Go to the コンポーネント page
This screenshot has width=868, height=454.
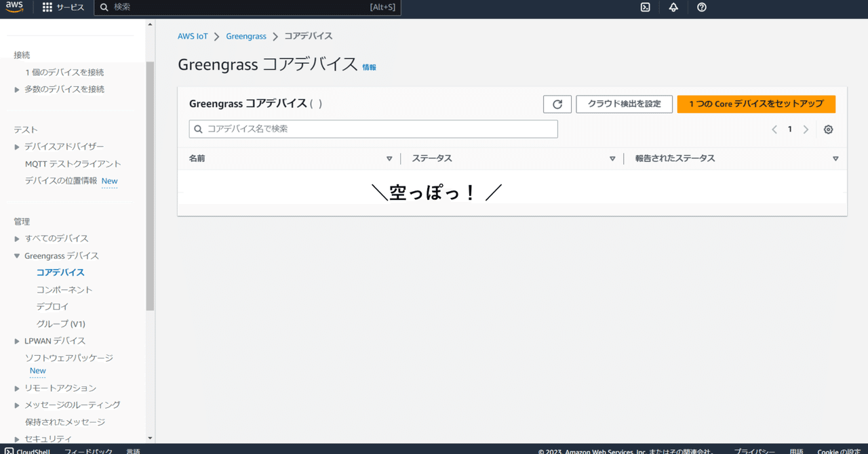63,289
